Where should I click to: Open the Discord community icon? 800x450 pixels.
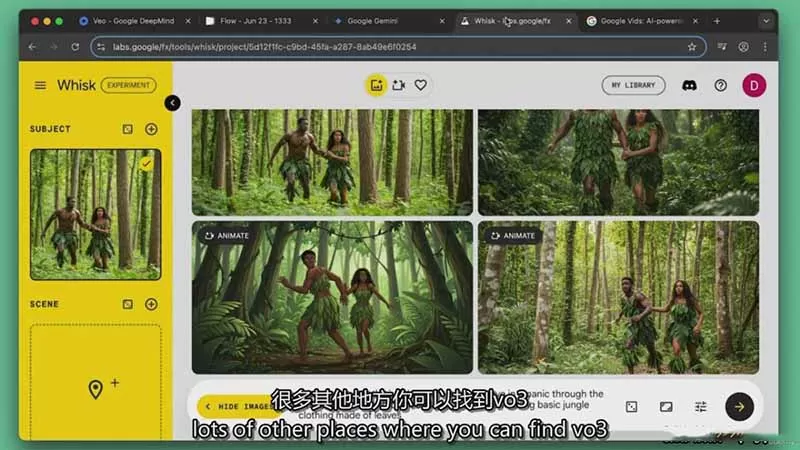(x=688, y=85)
